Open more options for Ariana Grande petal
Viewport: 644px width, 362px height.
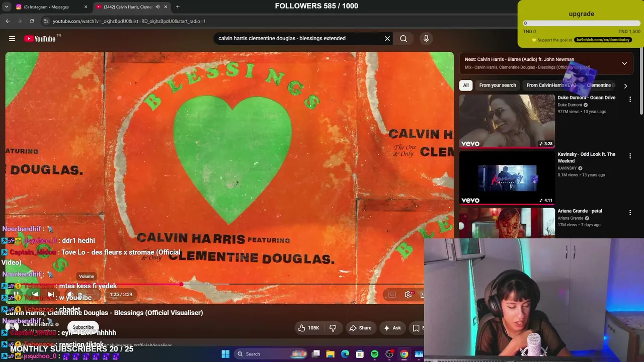pyautogui.click(x=630, y=213)
